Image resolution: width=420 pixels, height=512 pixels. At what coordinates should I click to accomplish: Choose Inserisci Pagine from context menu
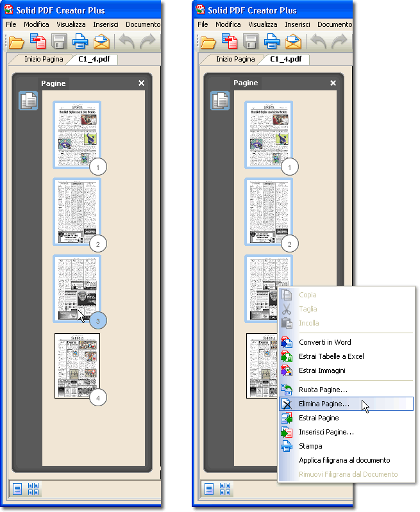pos(346,432)
